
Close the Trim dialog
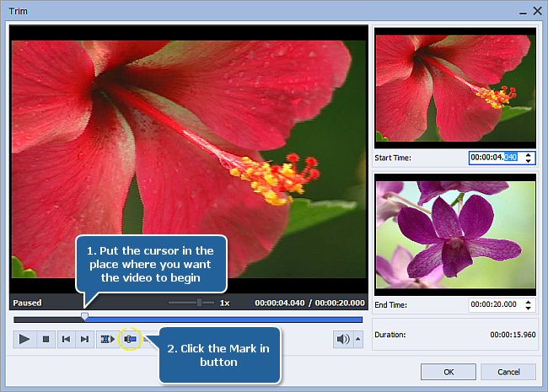pos(538,11)
